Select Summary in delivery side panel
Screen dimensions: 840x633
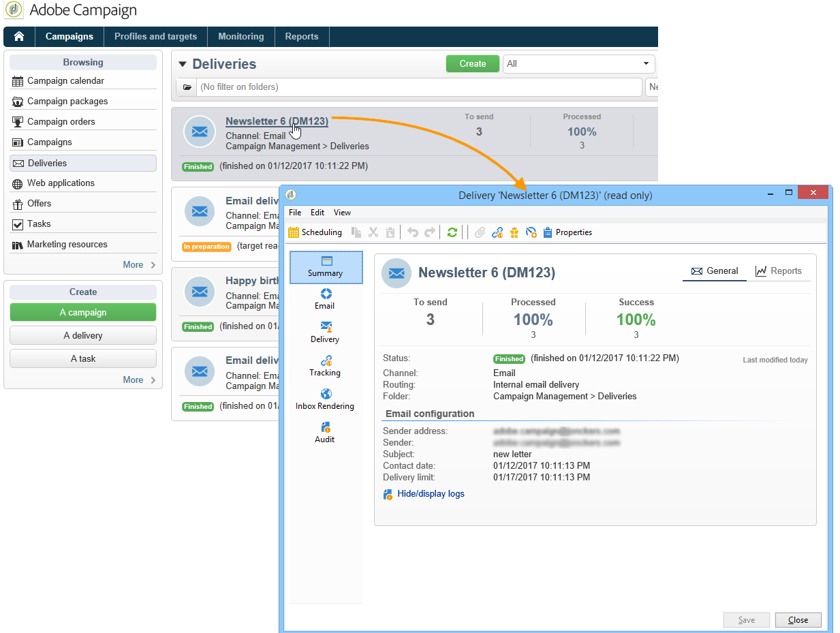tap(326, 267)
